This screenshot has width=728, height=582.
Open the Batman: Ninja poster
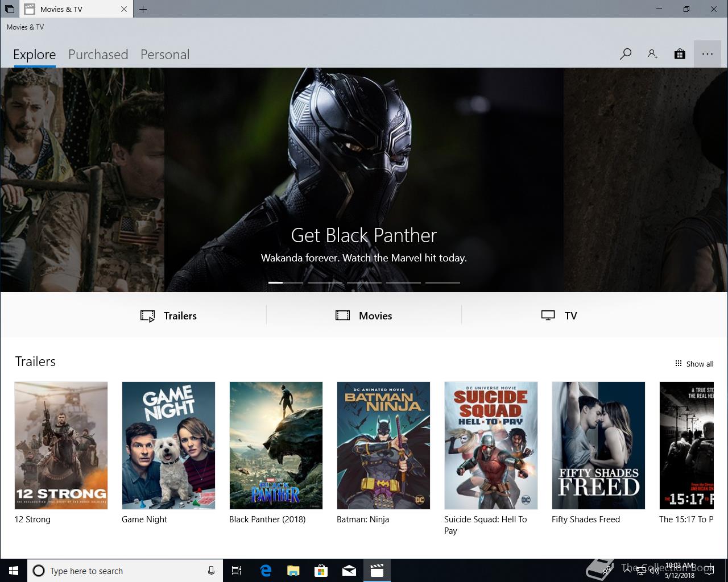(383, 446)
